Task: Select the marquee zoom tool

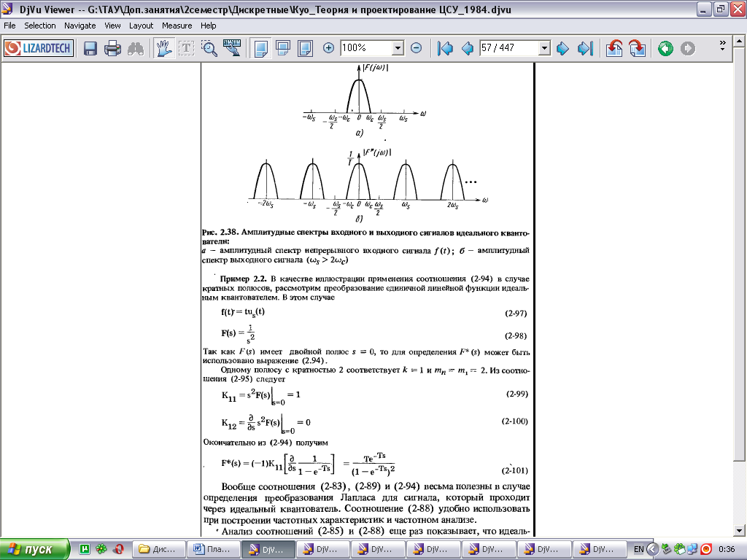Action: coord(209,48)
